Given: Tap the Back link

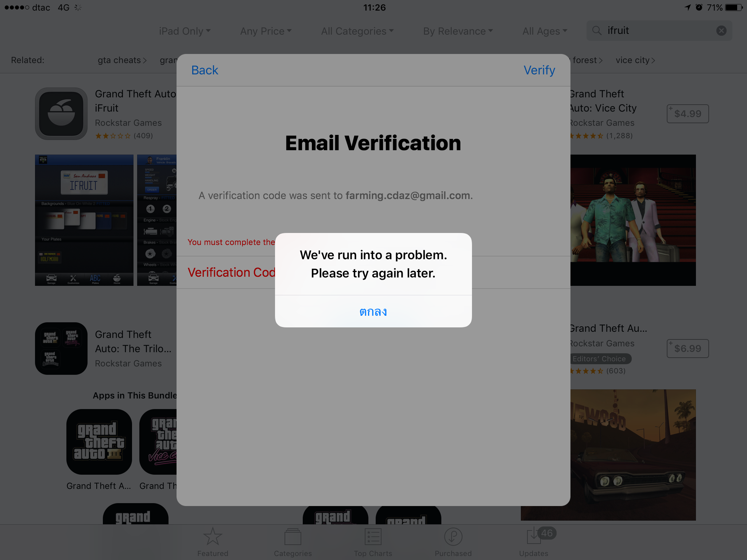Looking at the screenshot, I should (205, 70).
